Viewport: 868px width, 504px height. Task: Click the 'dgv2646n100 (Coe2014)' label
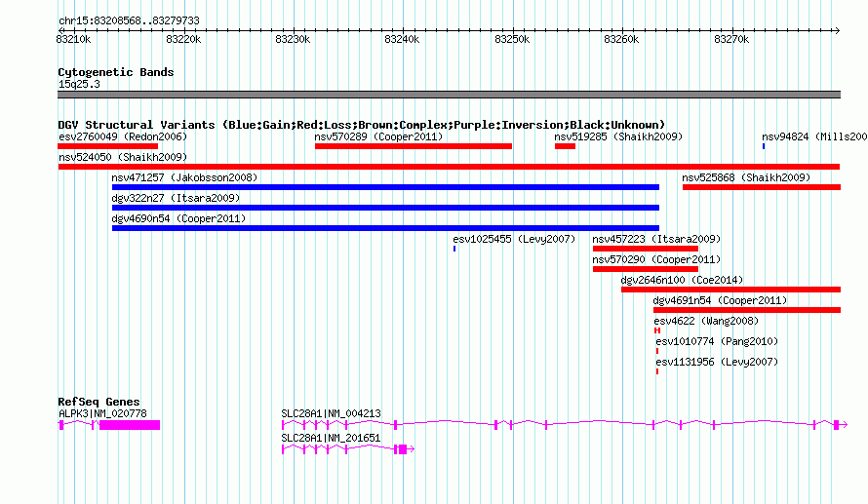click(x=682, y=280)
